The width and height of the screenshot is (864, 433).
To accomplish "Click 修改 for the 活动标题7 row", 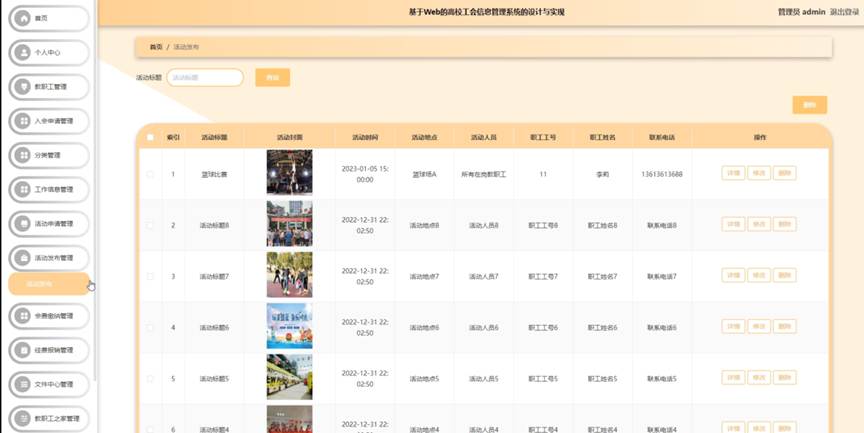I will click(759, 275).
